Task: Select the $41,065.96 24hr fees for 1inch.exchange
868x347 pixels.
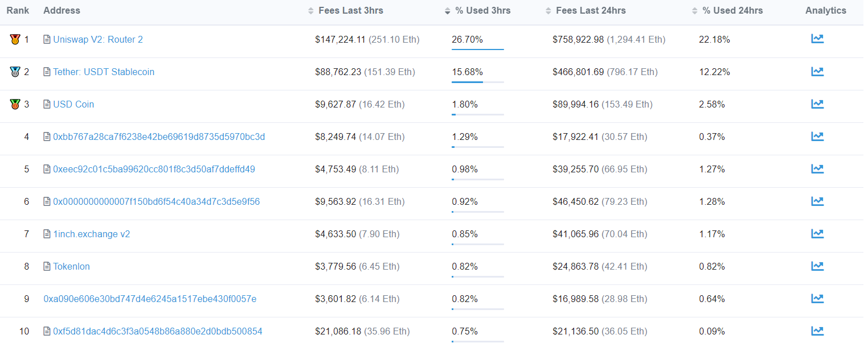Action: pyautogui.click(x=576, y=234)
